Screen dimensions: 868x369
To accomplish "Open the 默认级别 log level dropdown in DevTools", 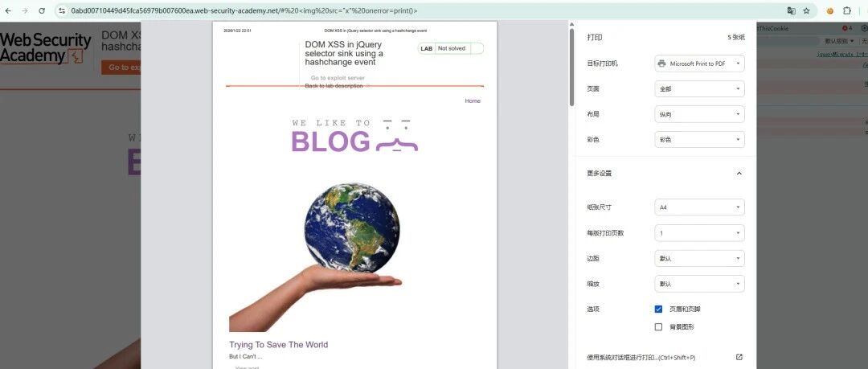I will click(x=839, y=41).
